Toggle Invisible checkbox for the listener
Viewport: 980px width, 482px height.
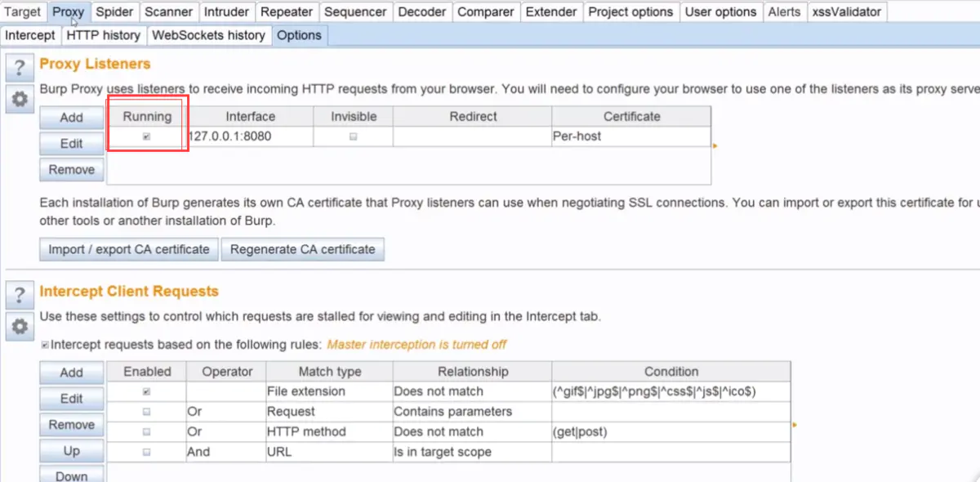[x=353, y=137]
